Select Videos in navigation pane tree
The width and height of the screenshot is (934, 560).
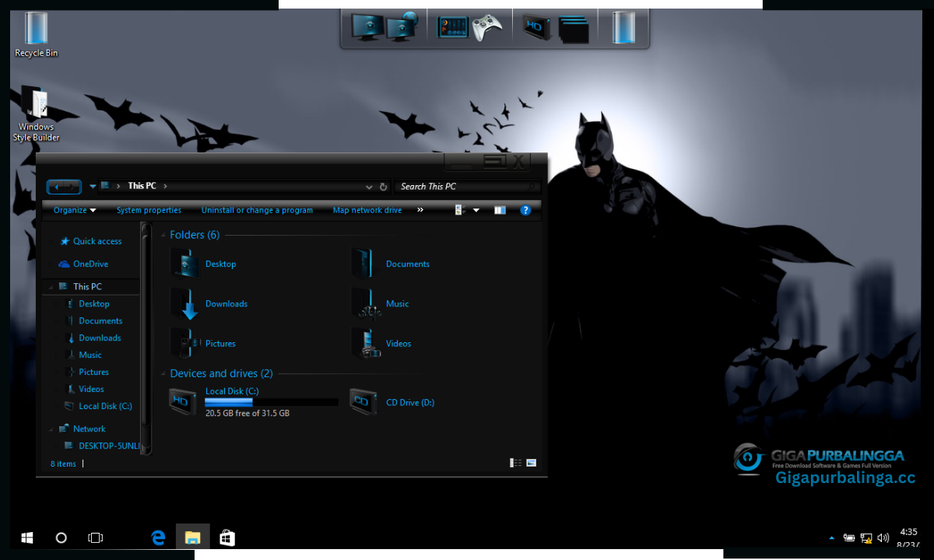tap(84, 389)
